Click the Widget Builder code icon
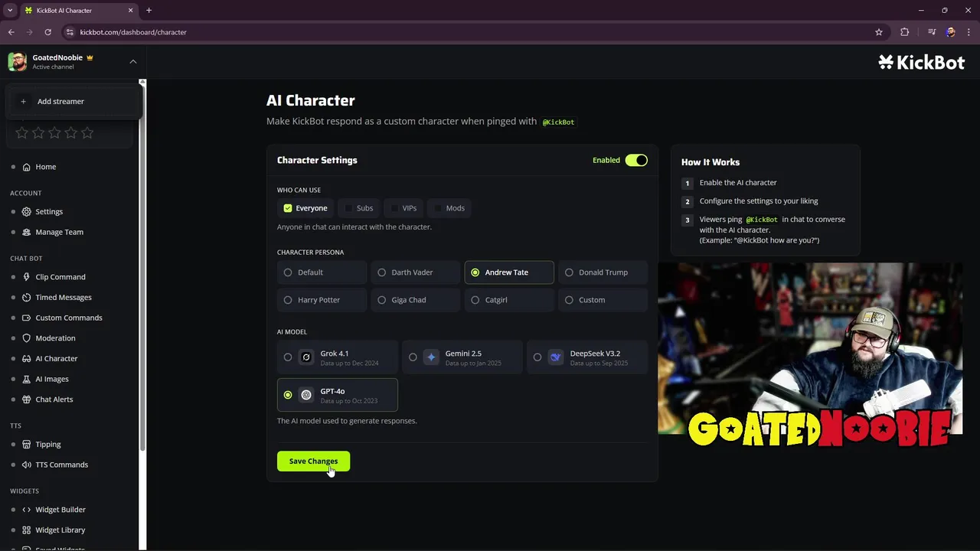980x551 pixels. coord(27,510)
